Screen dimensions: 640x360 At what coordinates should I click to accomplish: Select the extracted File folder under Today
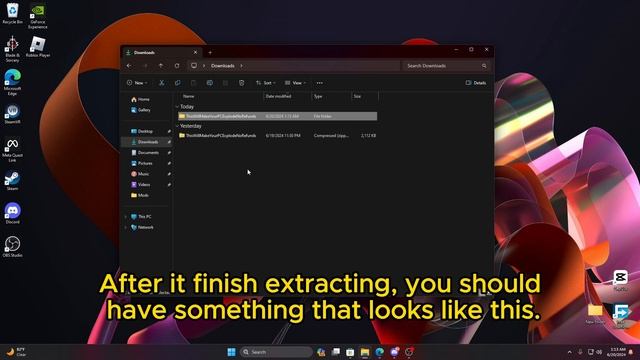point(278,116)
